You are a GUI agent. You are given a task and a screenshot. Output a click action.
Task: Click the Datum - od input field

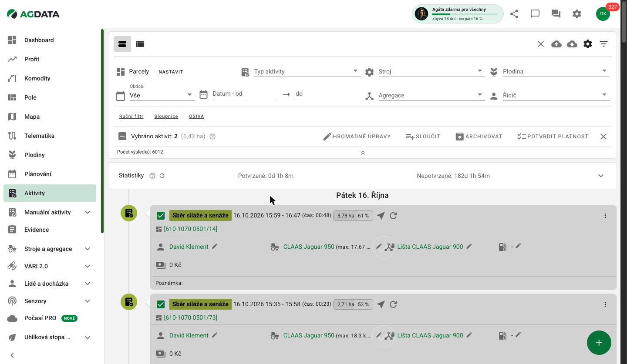pos(245,94)
